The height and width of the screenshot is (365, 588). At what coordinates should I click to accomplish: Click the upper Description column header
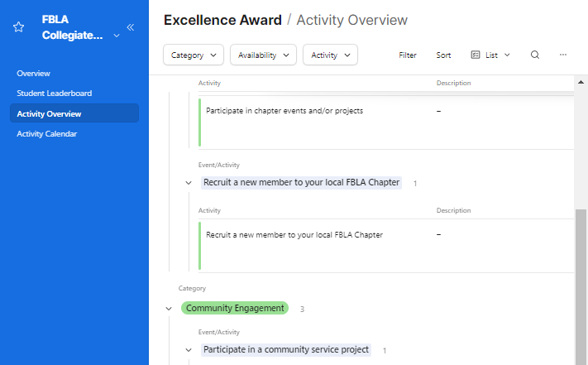coord(453,84)
